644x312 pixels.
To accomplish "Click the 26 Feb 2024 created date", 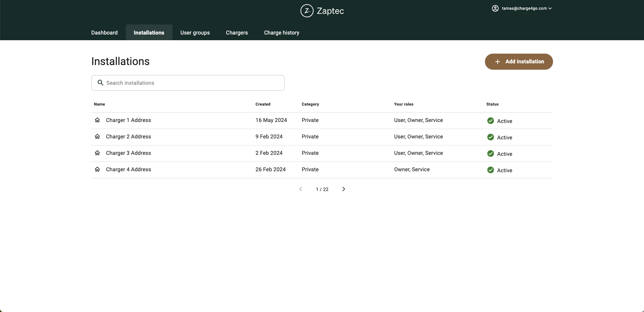I will click(270, 169).
